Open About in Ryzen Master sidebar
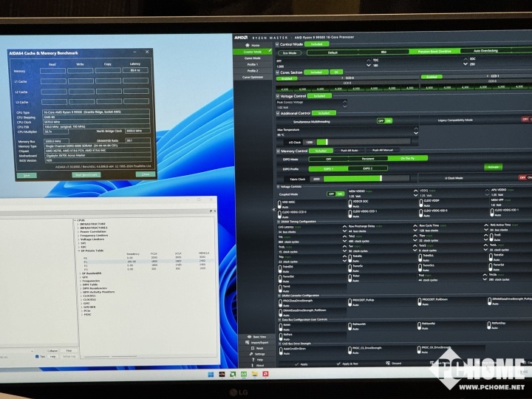532x399 pixels. (x=257, y=366)
